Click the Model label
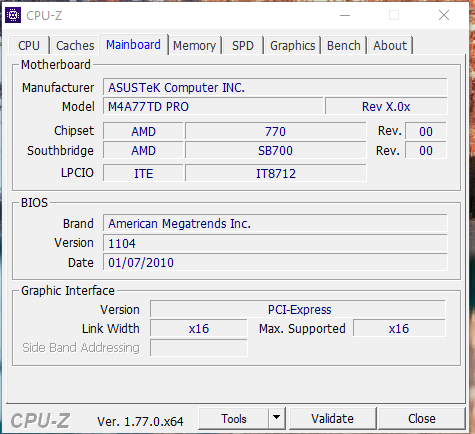The width and height of the screenshot is (475, 434). point(78,107)
